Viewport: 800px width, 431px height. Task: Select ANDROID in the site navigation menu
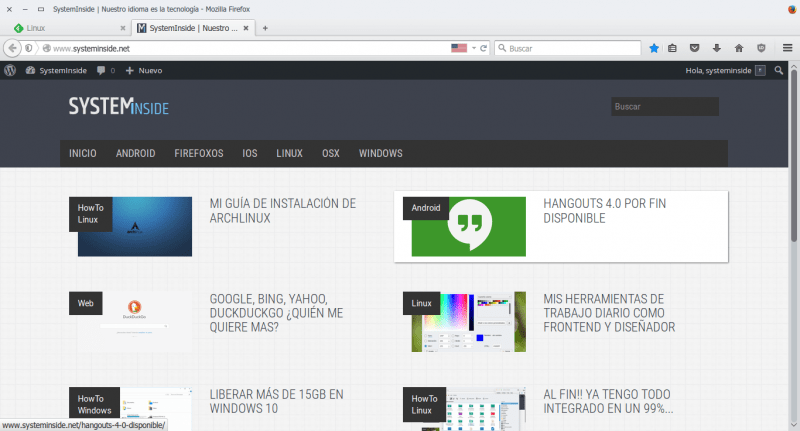click(x=135, y=153)
